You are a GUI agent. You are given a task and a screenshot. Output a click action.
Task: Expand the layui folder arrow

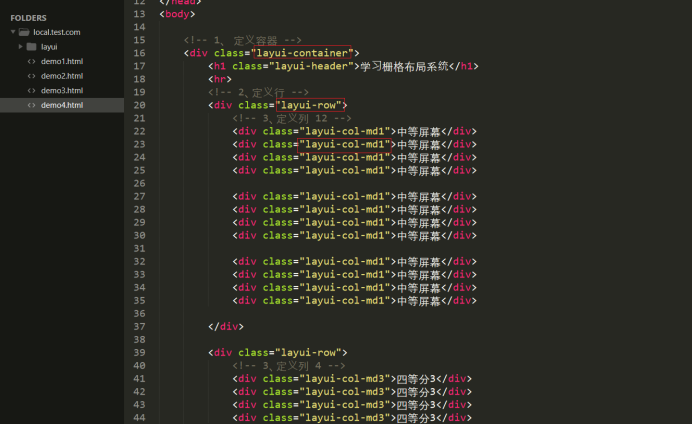pos(20,46)
